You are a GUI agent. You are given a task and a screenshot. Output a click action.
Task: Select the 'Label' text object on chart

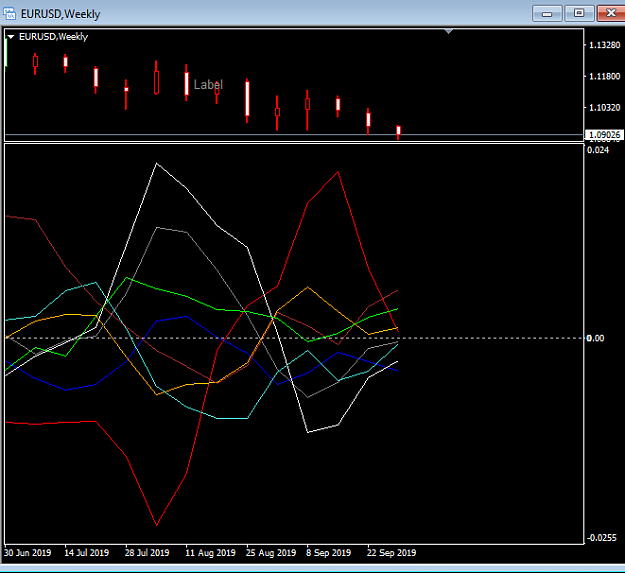[208, 85]
